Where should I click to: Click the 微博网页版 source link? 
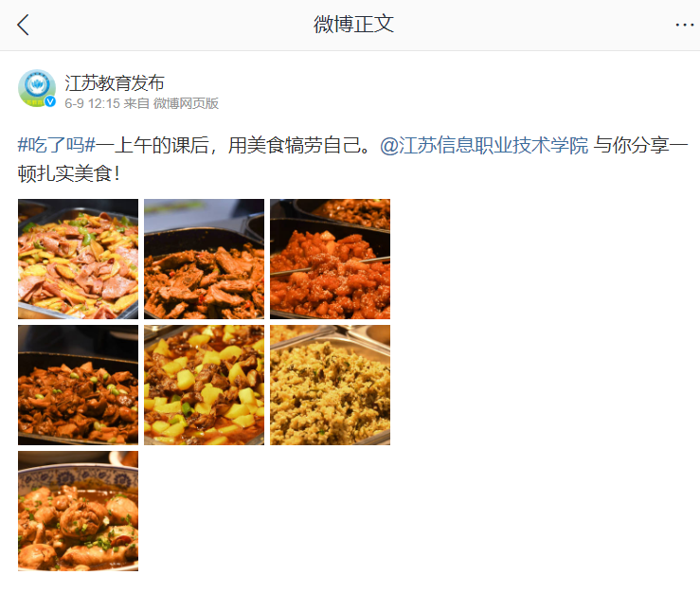click(x=186, y=103)
